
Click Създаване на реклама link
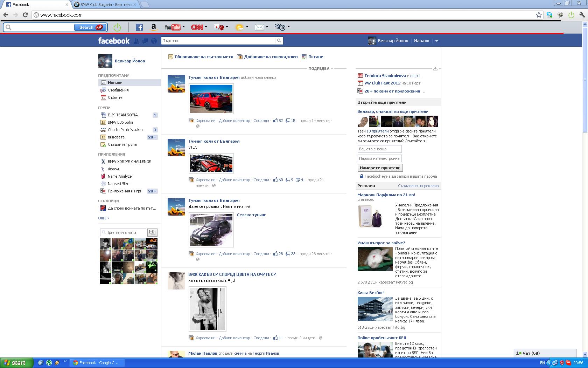click(x=418, y=186)
